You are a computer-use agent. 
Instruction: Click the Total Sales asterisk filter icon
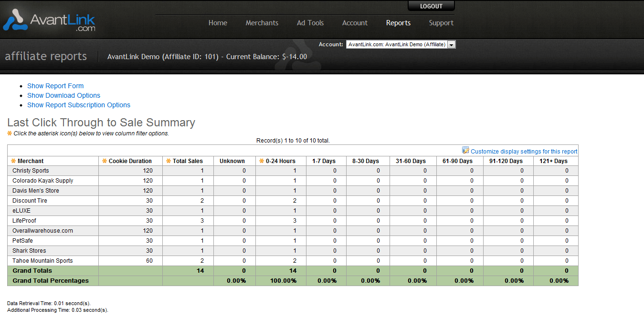(169, 161)
